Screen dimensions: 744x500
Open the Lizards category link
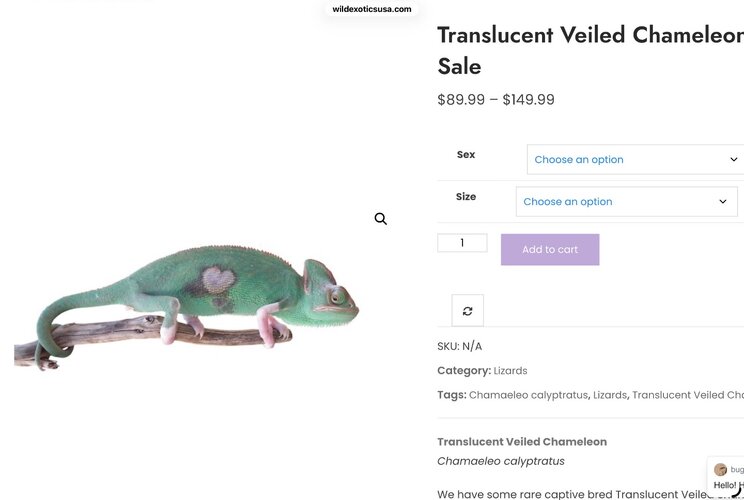tap(510, 371)
